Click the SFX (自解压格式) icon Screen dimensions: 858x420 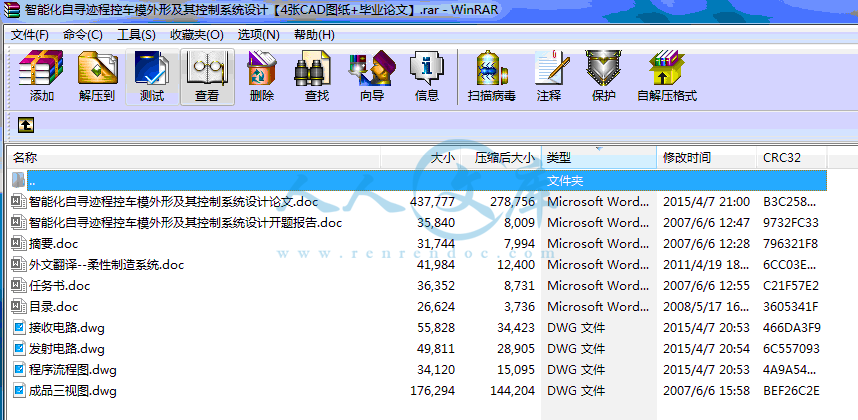tap(666, 68)
